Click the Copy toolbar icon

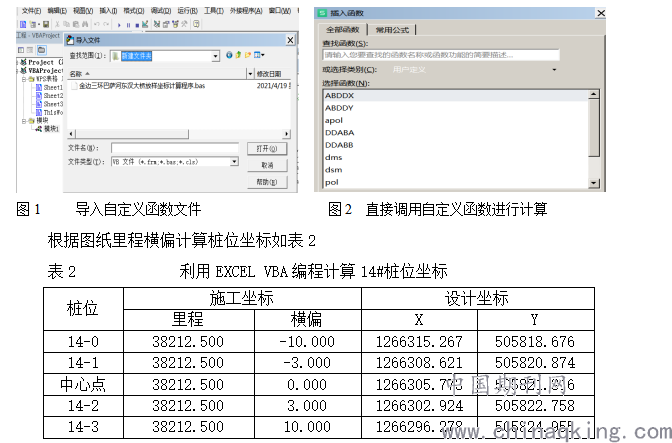click(x=66, y=24)
